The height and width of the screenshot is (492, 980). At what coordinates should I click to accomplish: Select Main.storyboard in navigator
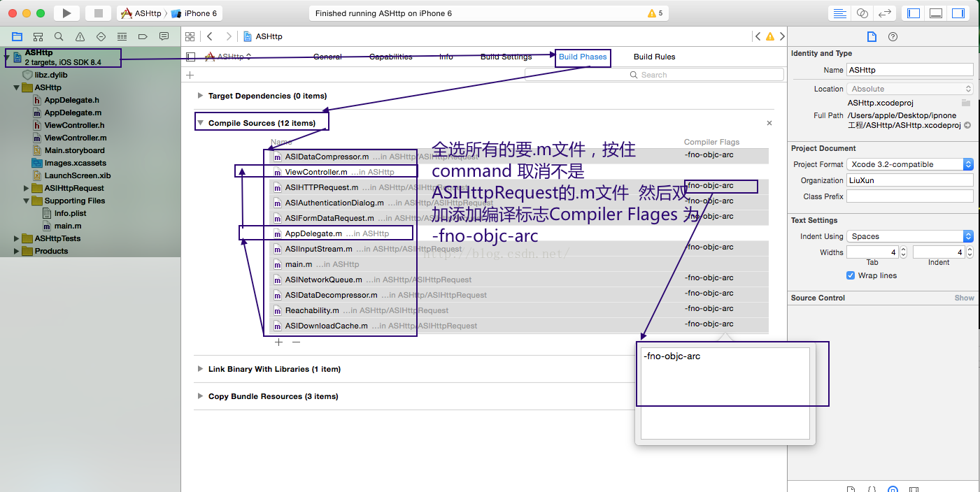click(74, 150)
